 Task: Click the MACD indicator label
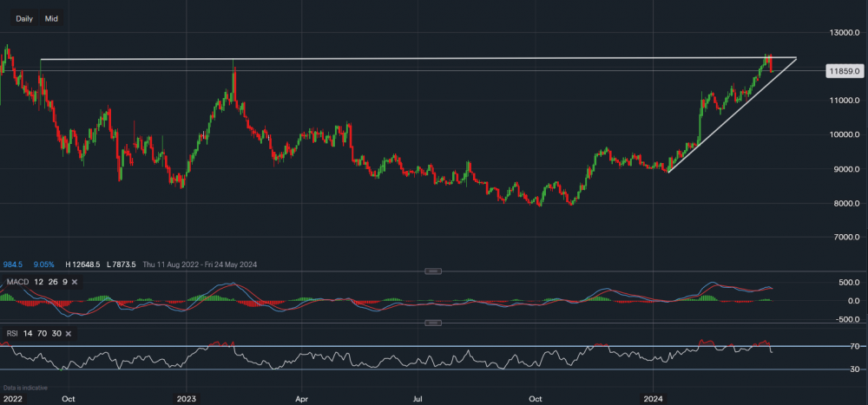[17, 282]
